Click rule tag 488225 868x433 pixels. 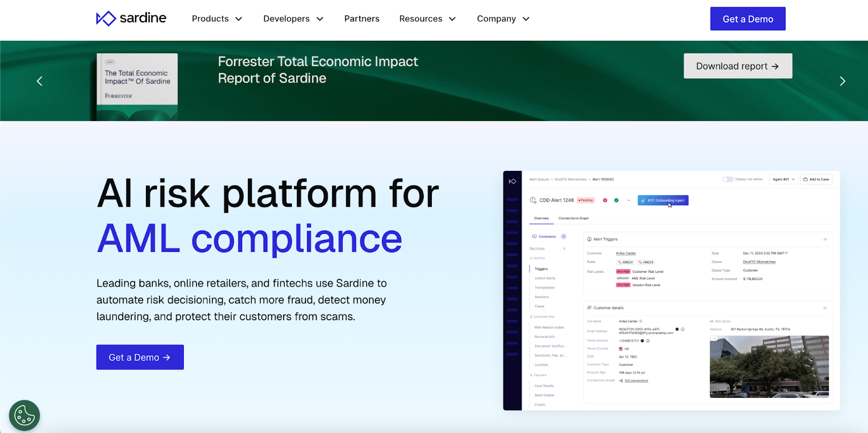pos(646,262)
